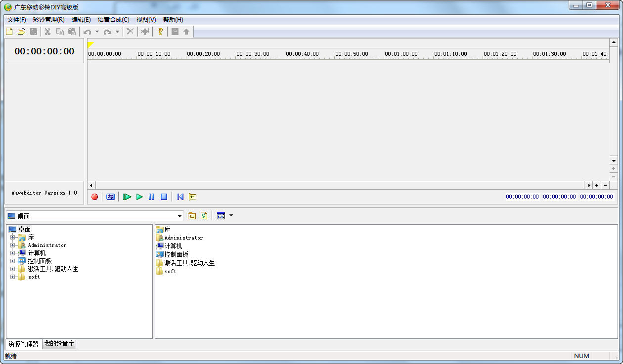Expand the Administrator tree node
The height and width of the screenshot is (364, 623).
(12, 245)
